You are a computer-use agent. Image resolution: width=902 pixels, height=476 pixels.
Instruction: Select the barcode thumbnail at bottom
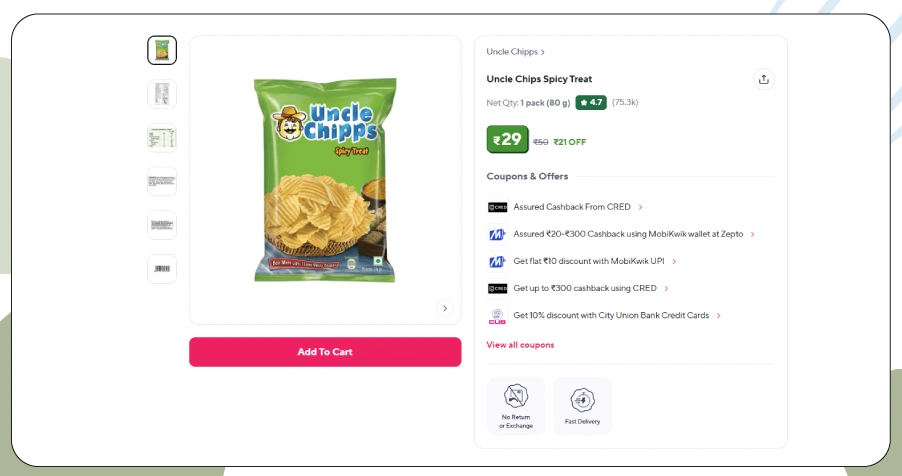tap(162, 269)
